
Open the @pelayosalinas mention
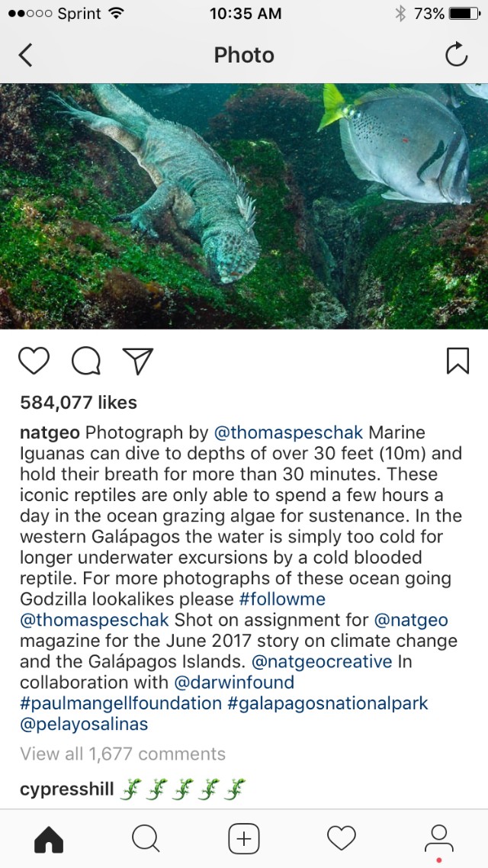click(x=84, y=724)
